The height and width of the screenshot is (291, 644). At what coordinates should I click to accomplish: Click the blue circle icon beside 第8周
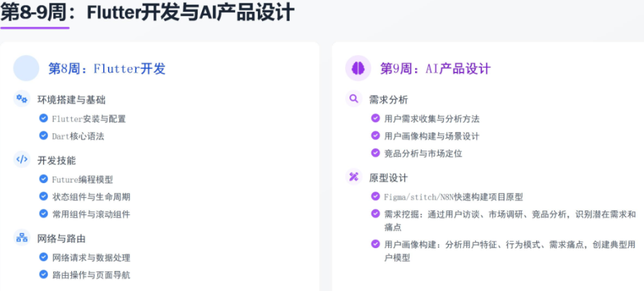(26, 68)
